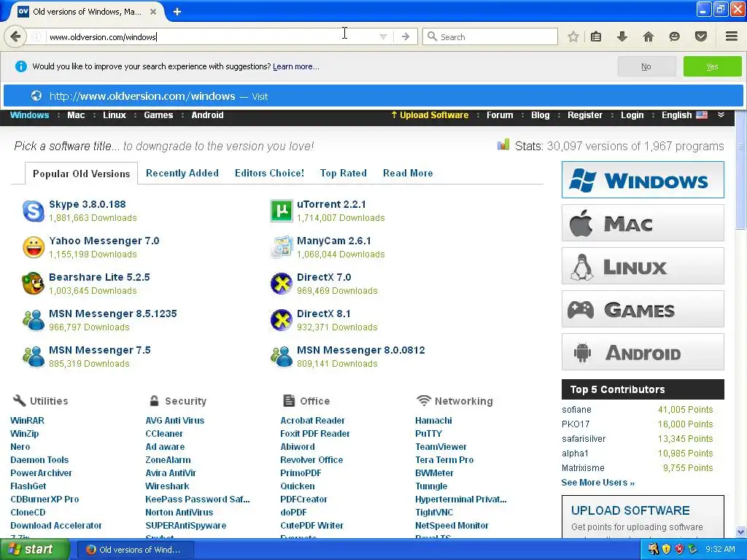Viewport: 747px width, 560px height.
Task: Expand the double-chevron at nav bar end
Action: 721,114
